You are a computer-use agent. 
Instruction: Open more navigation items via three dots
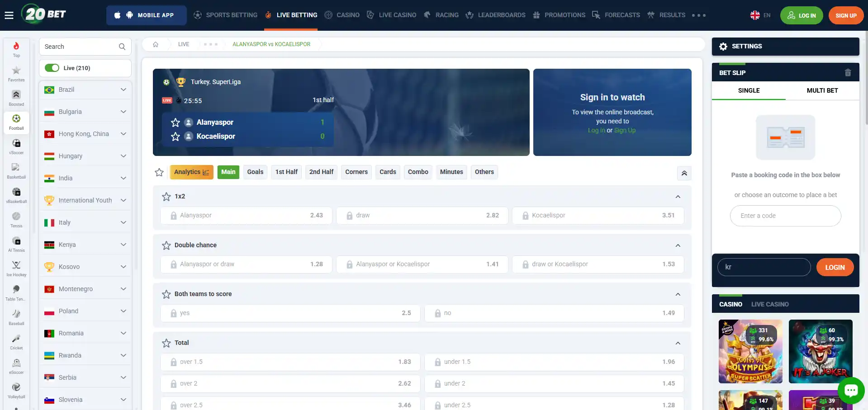point(699,15)
